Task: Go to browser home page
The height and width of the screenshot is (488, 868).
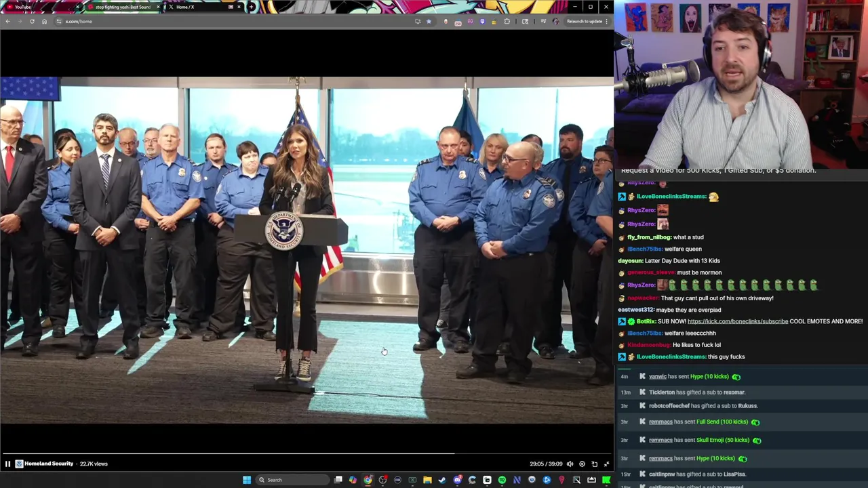Action: click(x=44, y=21)
